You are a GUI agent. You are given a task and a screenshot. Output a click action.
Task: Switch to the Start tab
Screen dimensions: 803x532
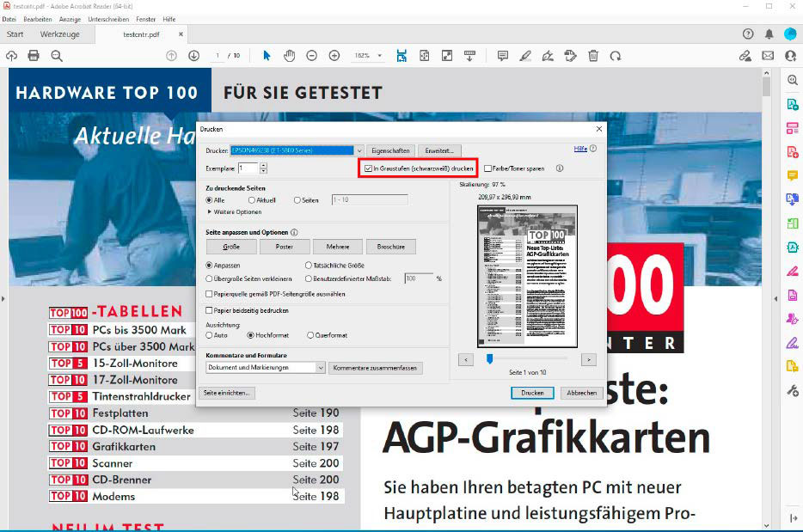[15, 34]
